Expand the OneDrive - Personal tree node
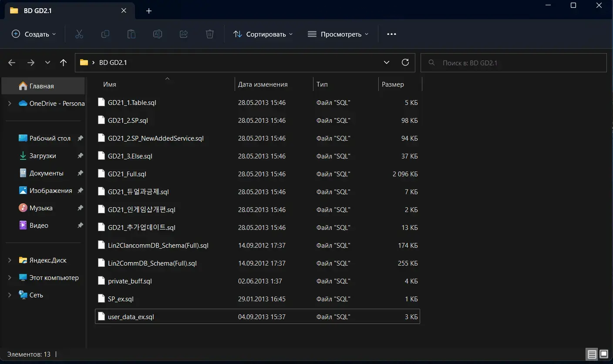The height and width of the screenshot is (364, 613). click(10, 103)
